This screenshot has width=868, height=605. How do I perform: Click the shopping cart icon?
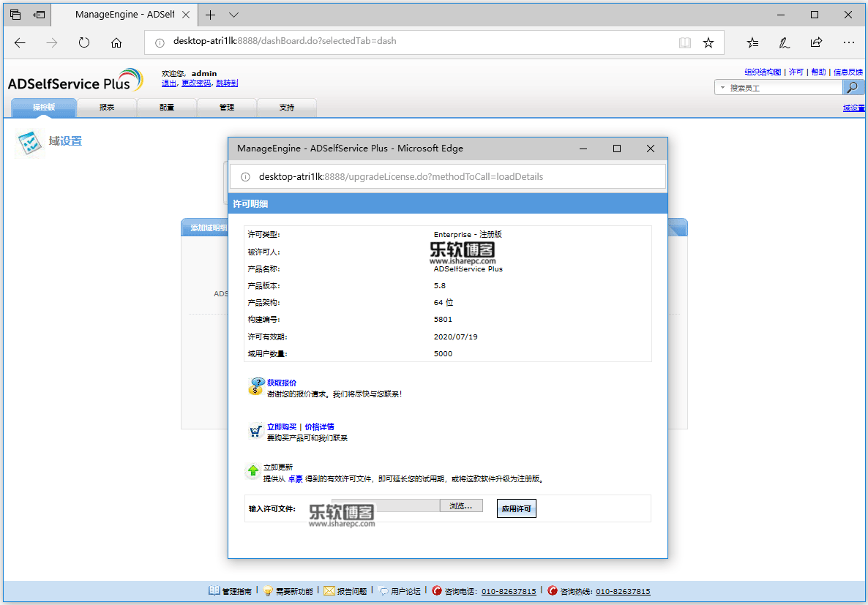point(255,431)
